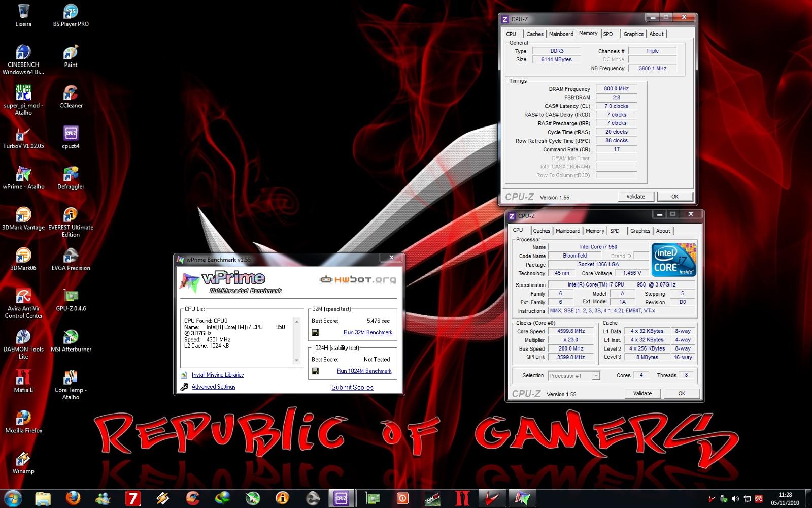Click Validate in the upper CPU-Z window
The width and height of the screenshot is (812, 508).
[x=635, y=197]
